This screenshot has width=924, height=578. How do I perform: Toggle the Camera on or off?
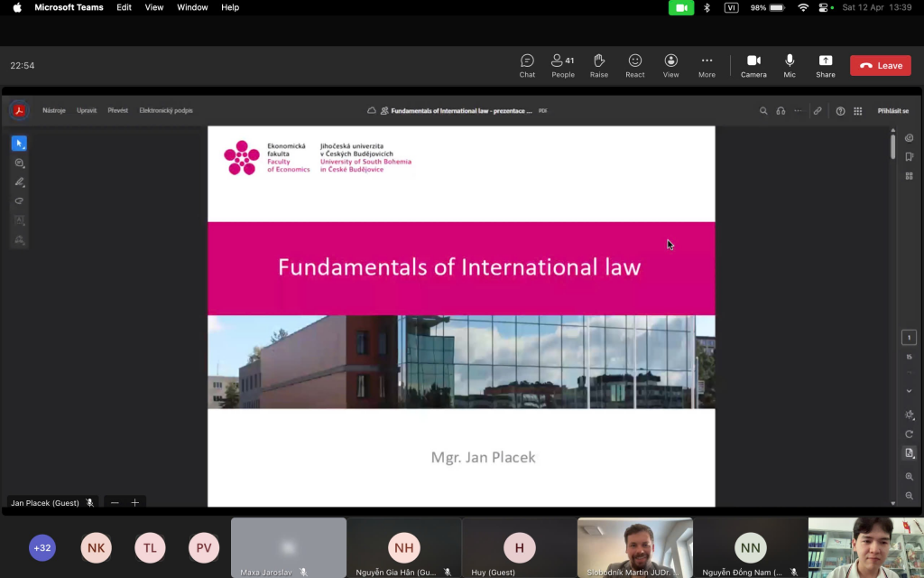pos(753,65)
